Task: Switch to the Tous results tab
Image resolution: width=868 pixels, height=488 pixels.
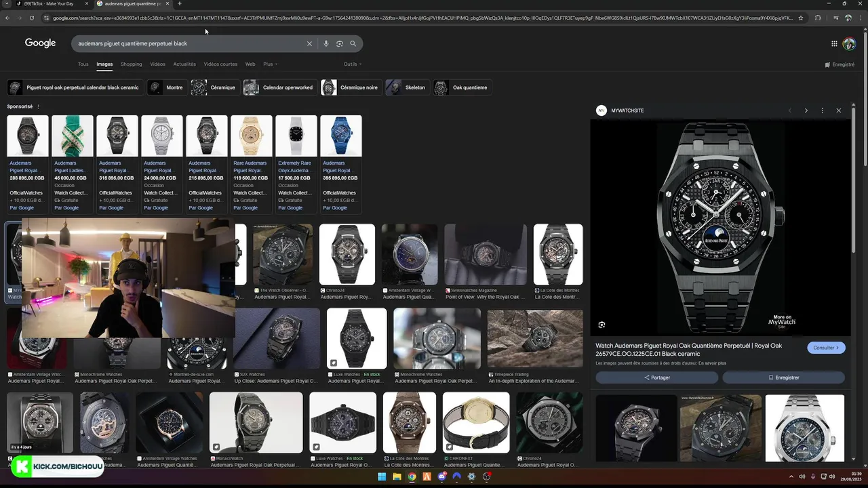Action: pyautogui.click(x=83, y=64)
